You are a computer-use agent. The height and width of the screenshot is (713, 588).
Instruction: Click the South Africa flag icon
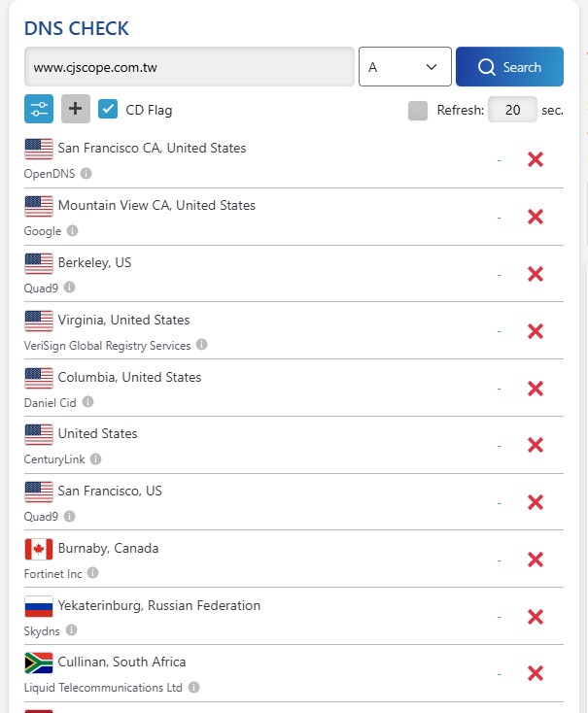[x=39, y=662]
